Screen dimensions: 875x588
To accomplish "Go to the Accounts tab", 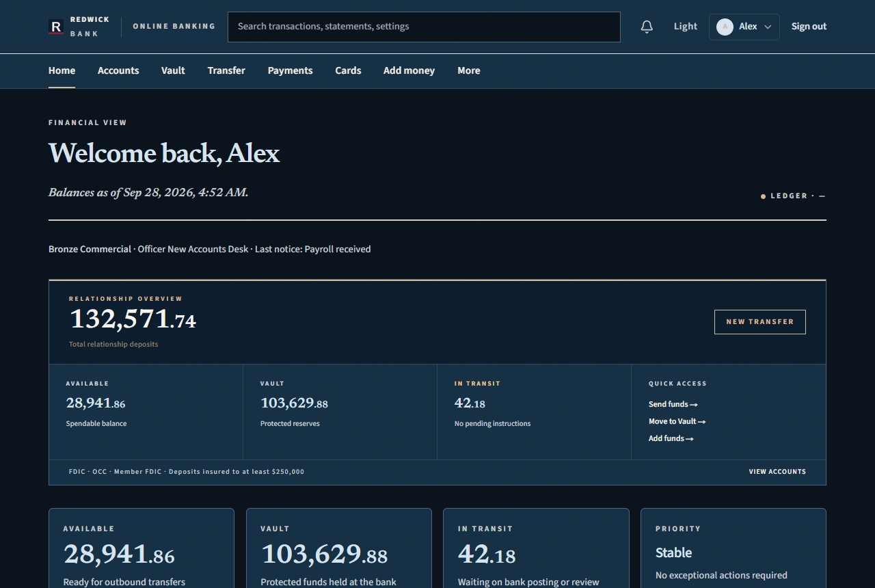I will [x=118, y=70].
